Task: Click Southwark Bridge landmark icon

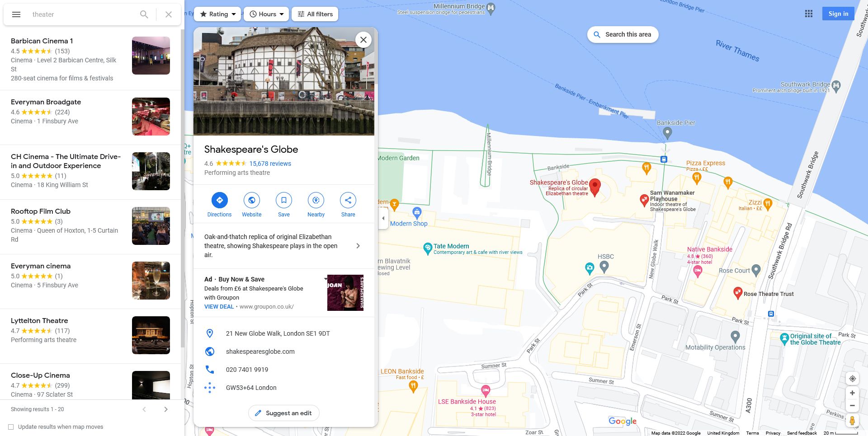Action: [836, 85]
